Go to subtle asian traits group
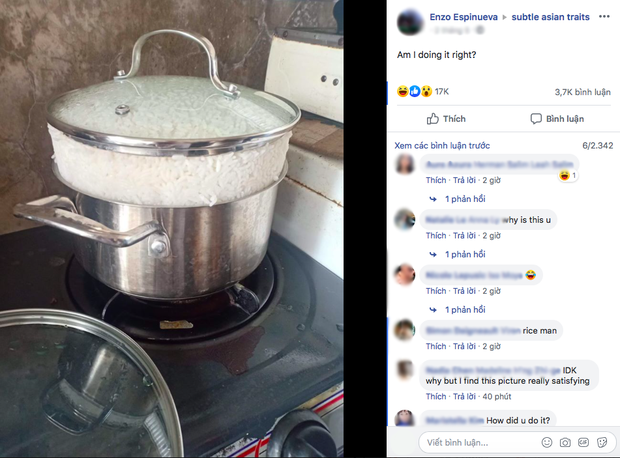 pyautogui.click(x=550, y=17)
